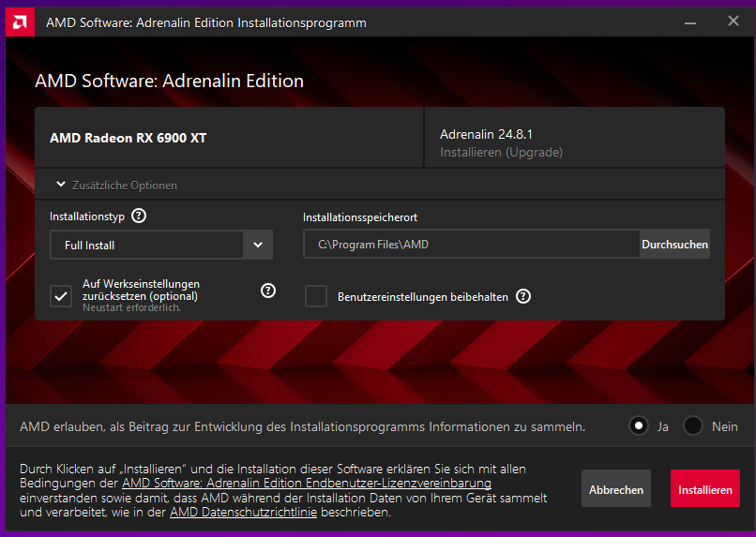Minimize the installer window

pos(690,22)
